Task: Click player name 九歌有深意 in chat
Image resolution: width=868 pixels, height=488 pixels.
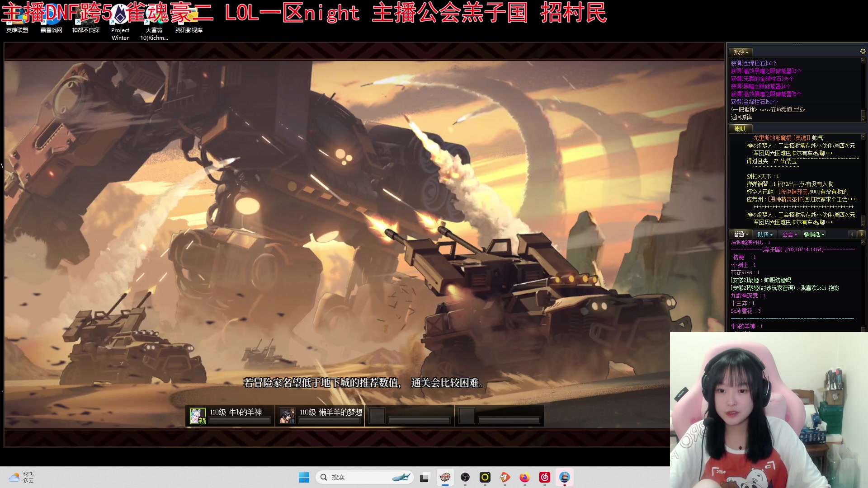Action: coord(744,296)
